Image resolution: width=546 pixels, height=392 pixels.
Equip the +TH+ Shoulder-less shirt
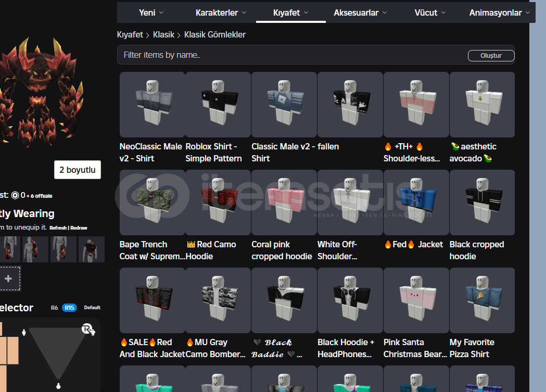(x=416, y=105)
